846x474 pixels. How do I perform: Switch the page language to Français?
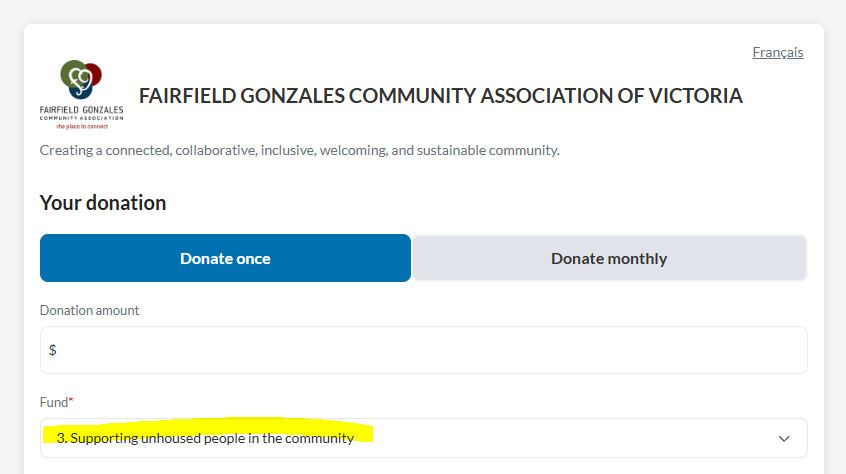tap(777, 52)
